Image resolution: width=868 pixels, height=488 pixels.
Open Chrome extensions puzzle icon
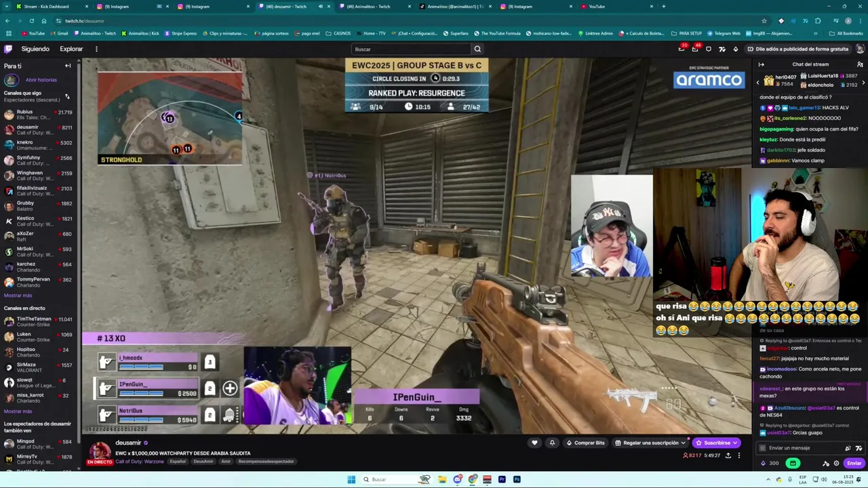pyautogui.click(x=818, y=21)
